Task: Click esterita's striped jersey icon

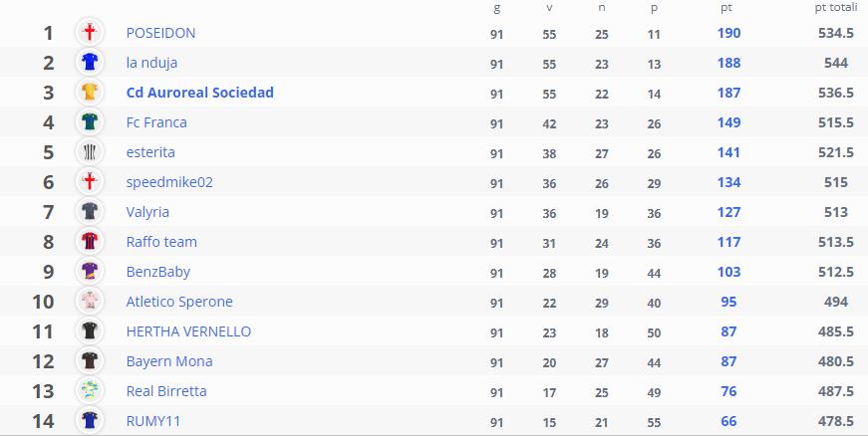Action: pos(90,152)
